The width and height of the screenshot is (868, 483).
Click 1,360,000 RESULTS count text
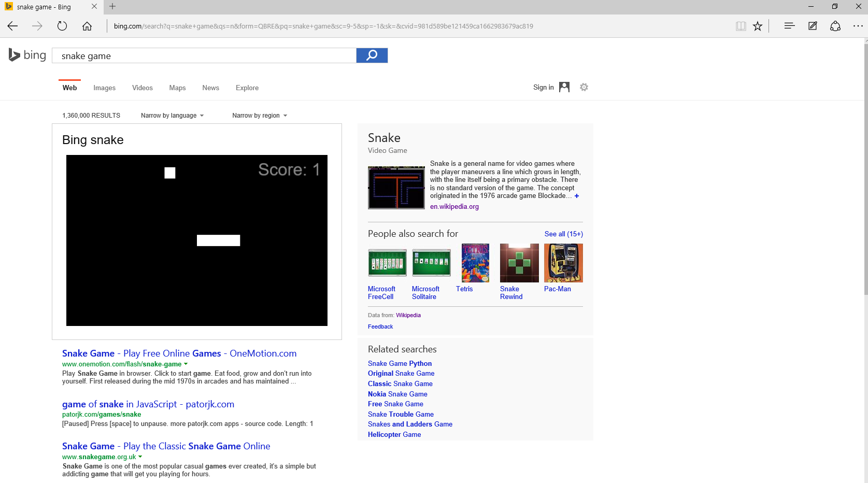pyautogui.click(x=91, y=116)
